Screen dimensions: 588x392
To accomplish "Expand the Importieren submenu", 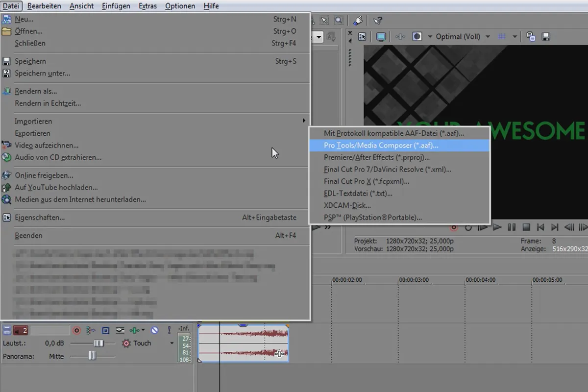I will 155,121.
